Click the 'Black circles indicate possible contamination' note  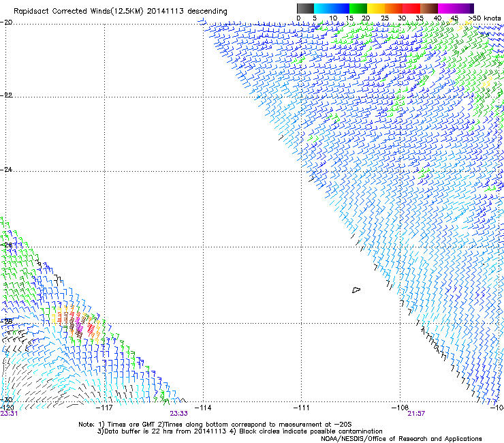tap(311, 431)
